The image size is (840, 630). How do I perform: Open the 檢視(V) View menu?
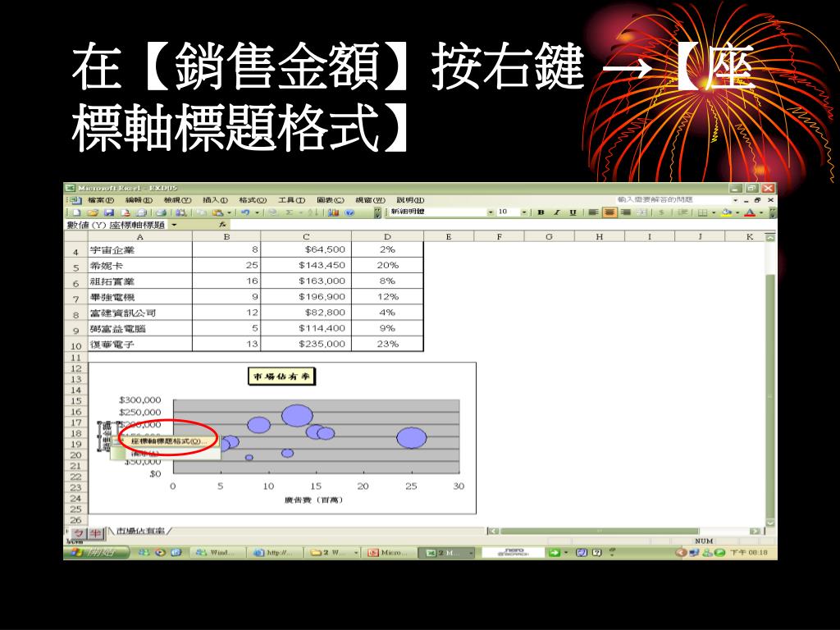pyautogui.click(x=177, y=200)
